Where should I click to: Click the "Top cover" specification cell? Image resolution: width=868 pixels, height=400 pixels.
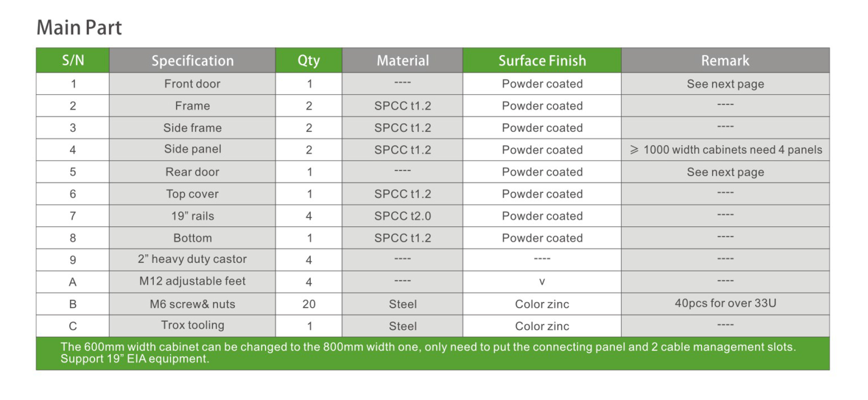pos(192,194)
